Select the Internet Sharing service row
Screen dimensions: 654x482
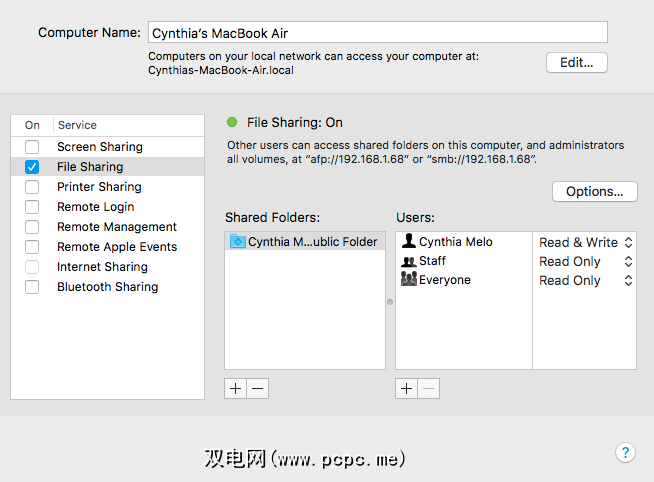[108, 267]
